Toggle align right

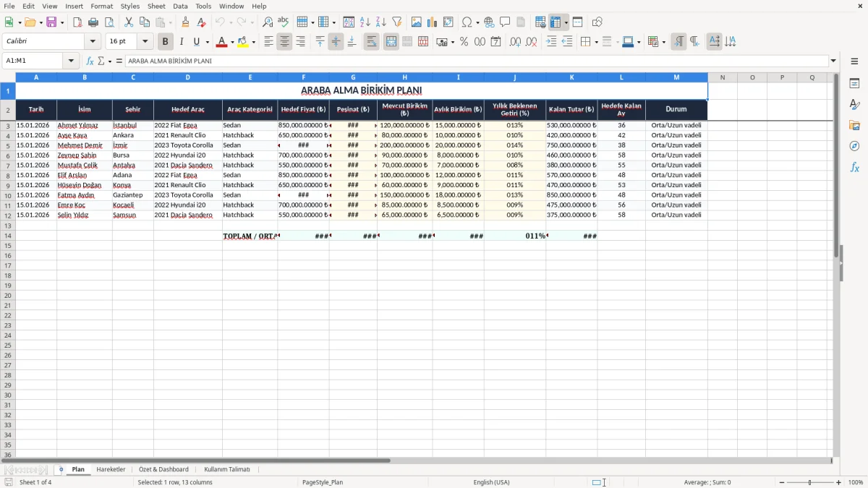point(300,42)
